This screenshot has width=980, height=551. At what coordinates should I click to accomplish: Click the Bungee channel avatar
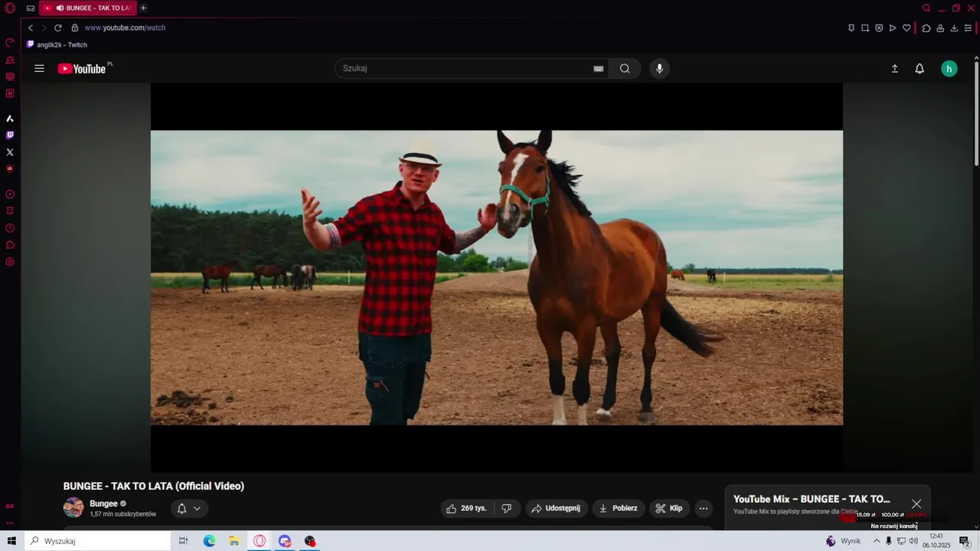pos(73,507)
